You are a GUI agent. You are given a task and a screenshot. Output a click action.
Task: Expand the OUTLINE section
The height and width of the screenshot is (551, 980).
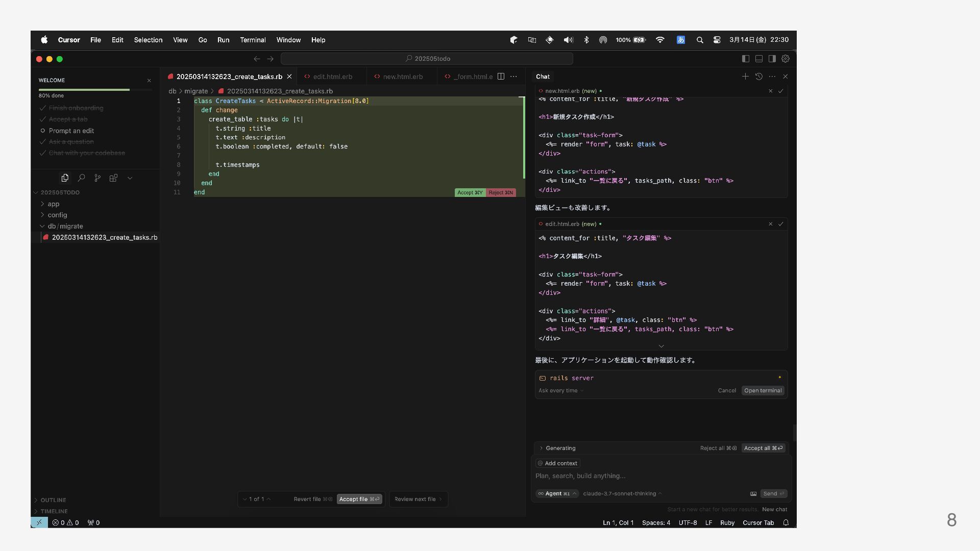pyautogui.click(x=53, y=500)
